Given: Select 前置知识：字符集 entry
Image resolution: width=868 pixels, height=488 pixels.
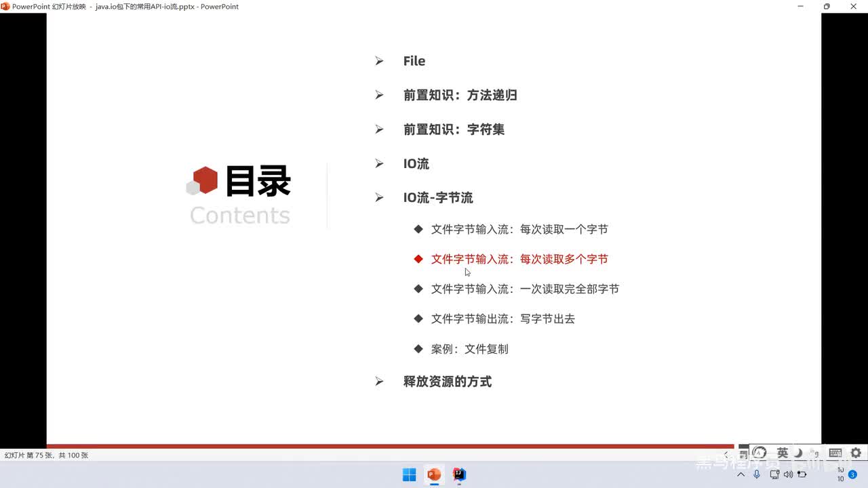Looking at the screenshot, I should click(x=454, y=129).
